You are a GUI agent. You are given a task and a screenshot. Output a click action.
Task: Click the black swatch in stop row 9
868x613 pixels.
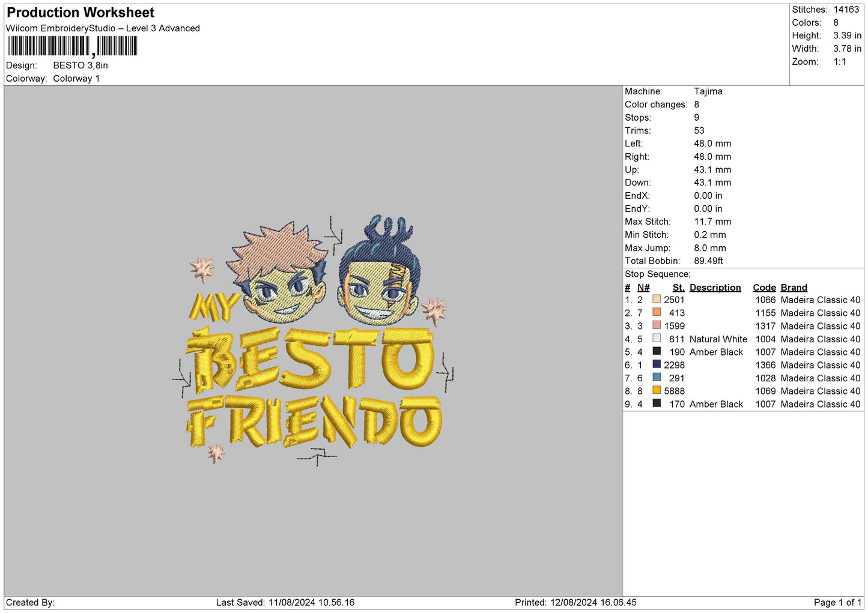657,403
